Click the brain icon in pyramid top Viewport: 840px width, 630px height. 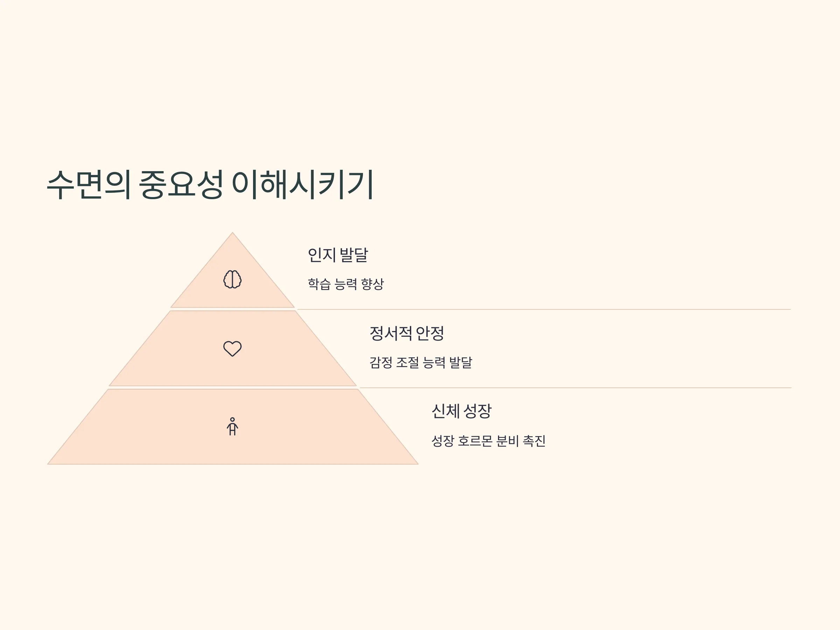pyautogui.click(x=232, y=279)
